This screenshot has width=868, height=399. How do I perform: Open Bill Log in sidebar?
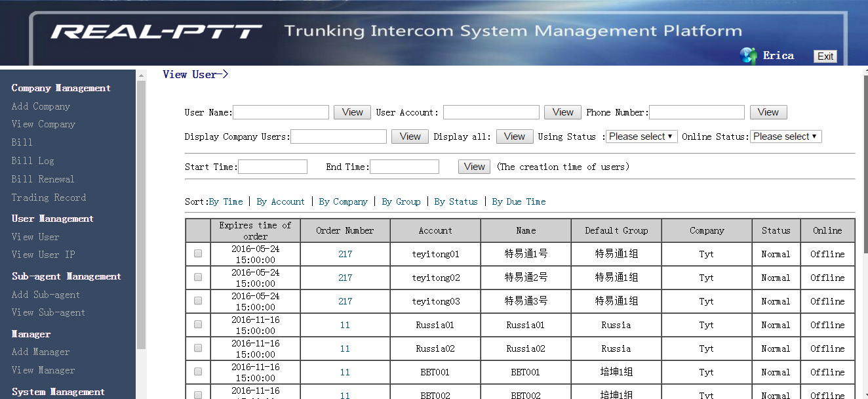[33, 161]
